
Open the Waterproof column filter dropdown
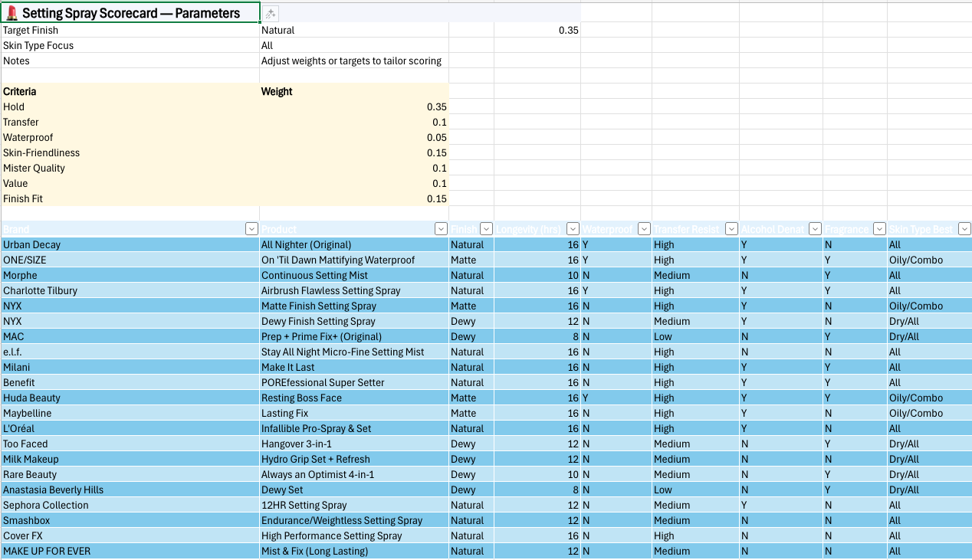tap(644, 229)
